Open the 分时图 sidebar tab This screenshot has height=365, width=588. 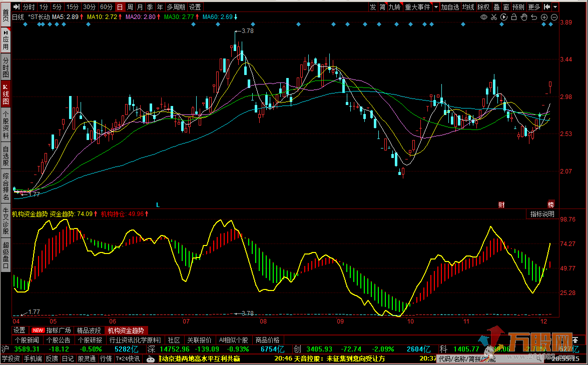tap(6, 66)
